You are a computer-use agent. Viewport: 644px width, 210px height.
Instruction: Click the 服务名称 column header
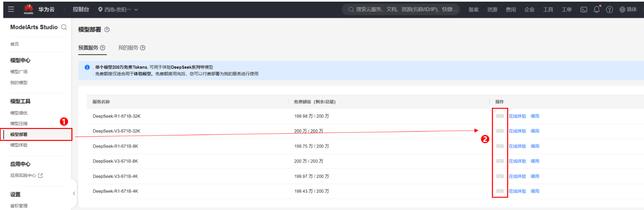click(x=101, y=102)
